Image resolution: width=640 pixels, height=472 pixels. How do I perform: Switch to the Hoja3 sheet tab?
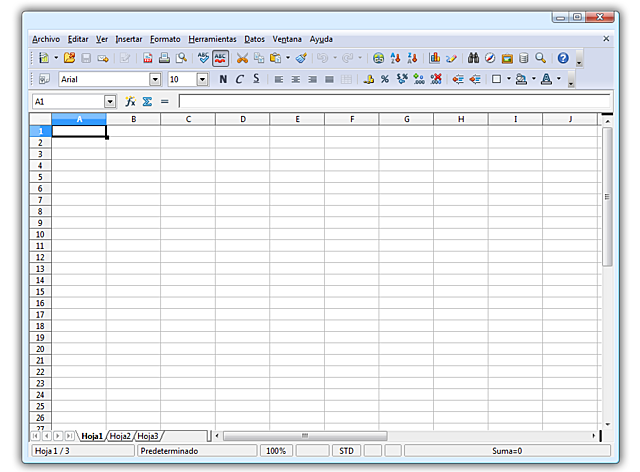tap(148, 436)
